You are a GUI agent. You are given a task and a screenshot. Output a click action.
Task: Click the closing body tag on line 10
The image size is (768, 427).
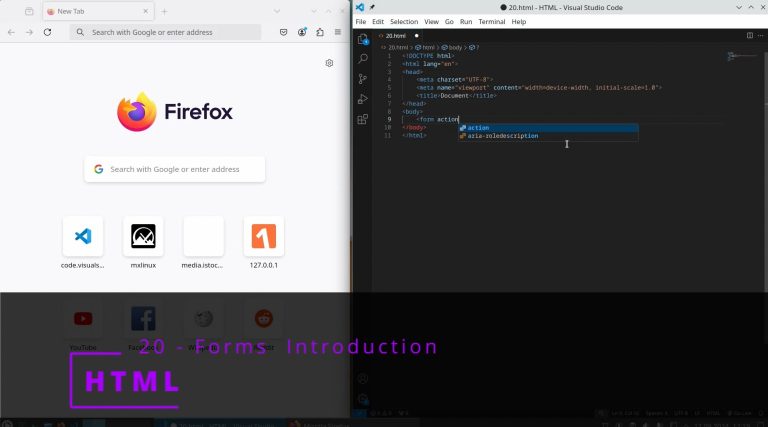414,128
